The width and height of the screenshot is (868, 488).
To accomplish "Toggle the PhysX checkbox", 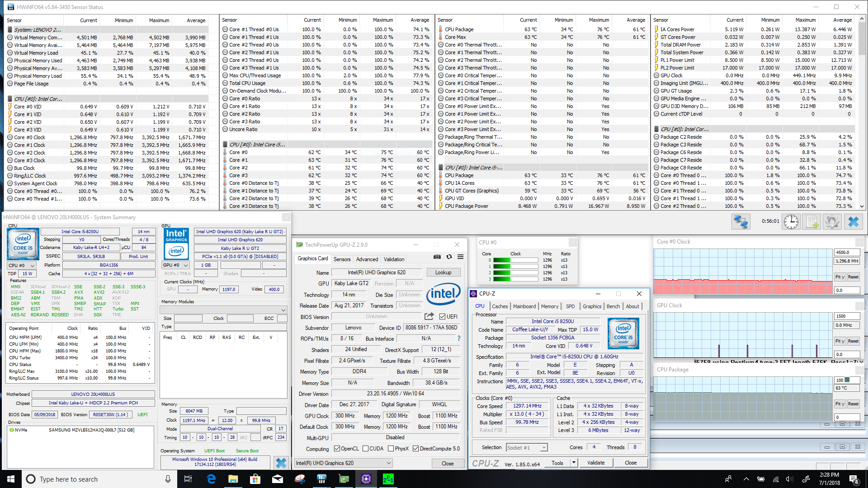I will coord(391,449).
